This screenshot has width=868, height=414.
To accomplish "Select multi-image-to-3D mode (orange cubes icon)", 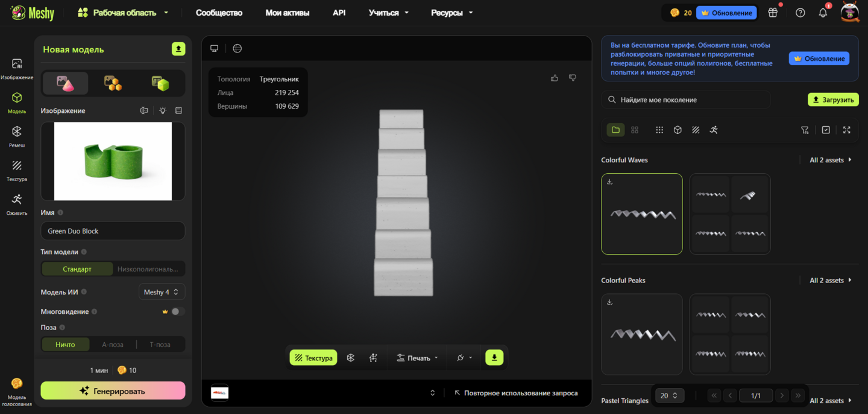I will (113, 83).
